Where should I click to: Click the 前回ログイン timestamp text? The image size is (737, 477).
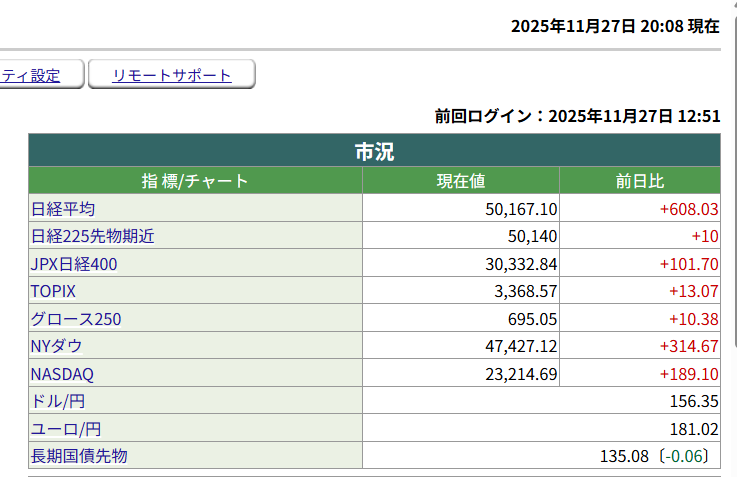577,116
